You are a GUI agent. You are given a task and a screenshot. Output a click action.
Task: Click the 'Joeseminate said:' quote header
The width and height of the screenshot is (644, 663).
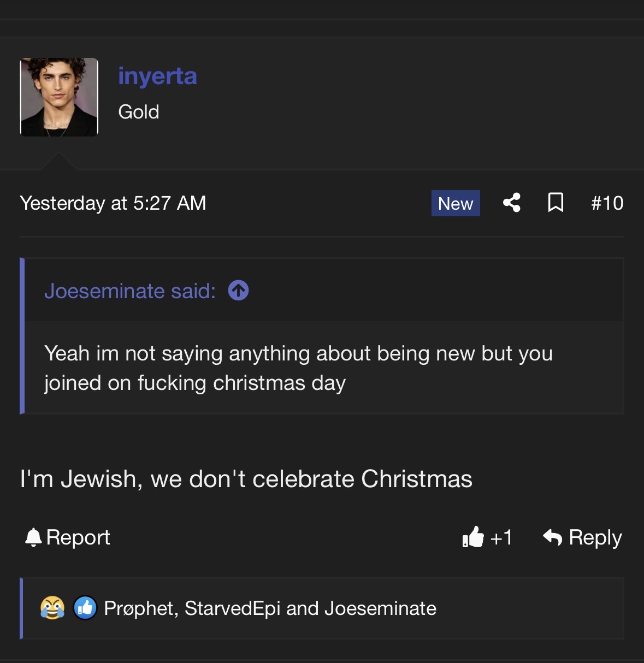pos(130,291)
